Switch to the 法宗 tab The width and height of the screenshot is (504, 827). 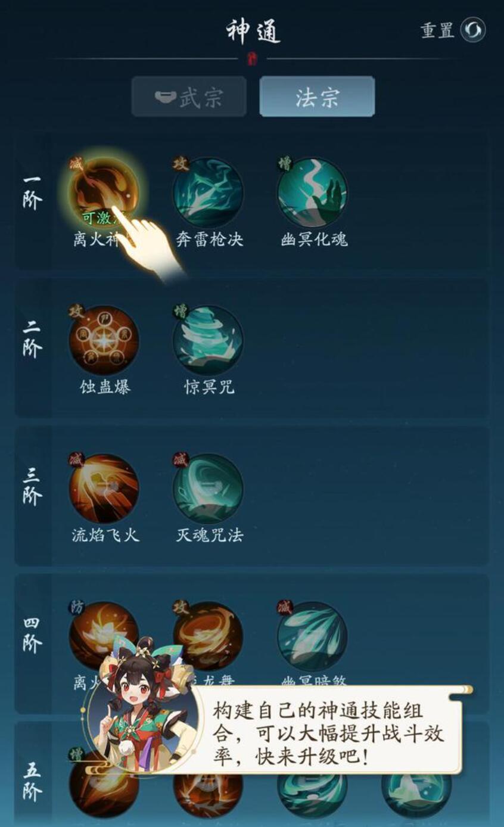tap(317, 97)
